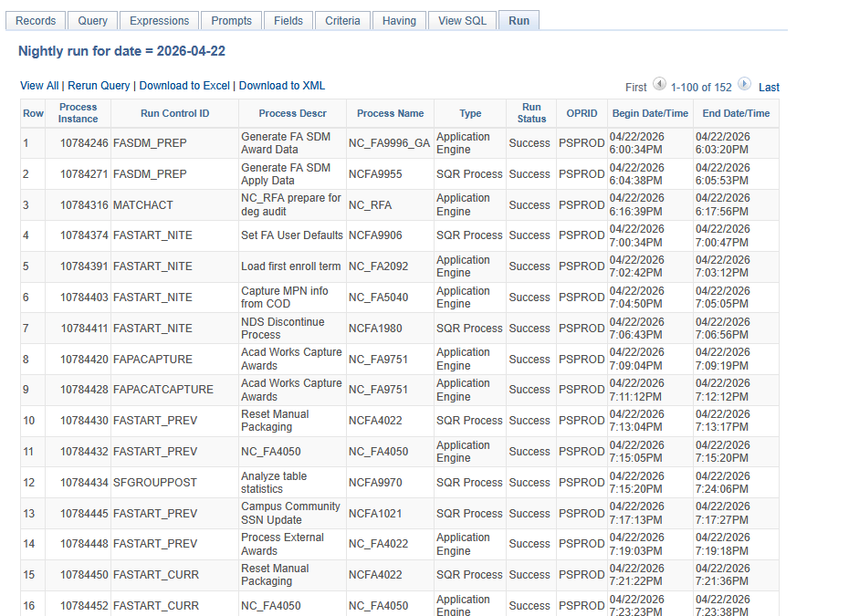Open the Expressions tab

[159, 21]
